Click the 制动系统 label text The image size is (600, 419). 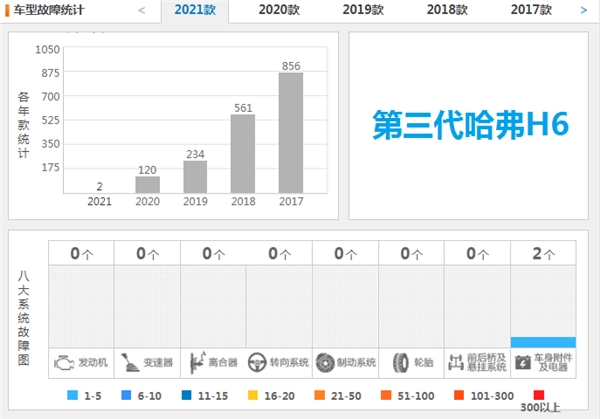(x=356, y=362)
